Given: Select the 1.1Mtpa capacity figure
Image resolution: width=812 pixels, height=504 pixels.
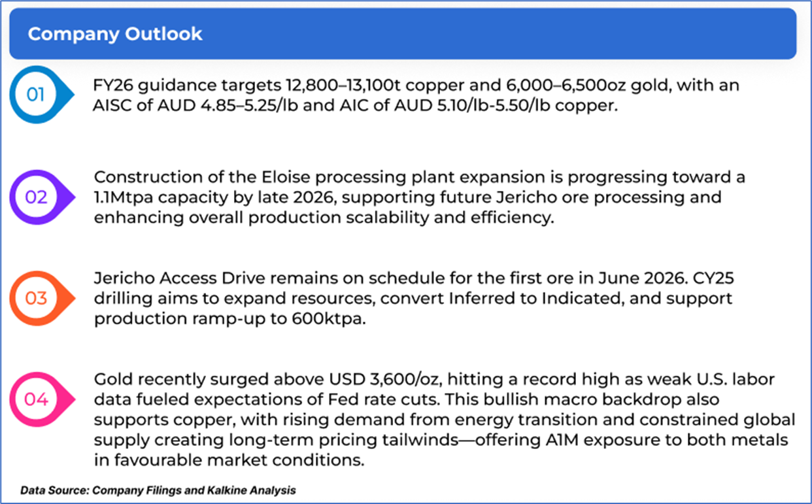Looking at the screenshot, I should [x=127, y=198].
